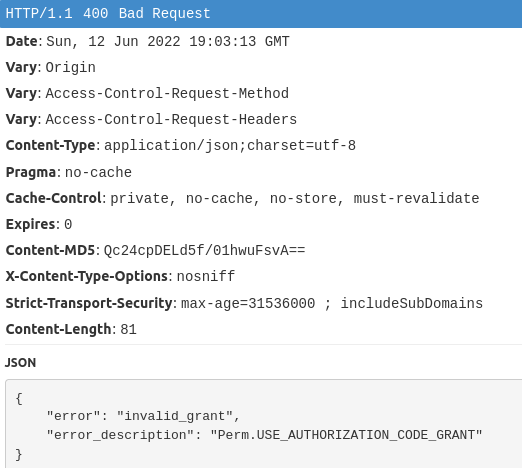Click the Access-Control-Request-Headers value

[171, 119]
